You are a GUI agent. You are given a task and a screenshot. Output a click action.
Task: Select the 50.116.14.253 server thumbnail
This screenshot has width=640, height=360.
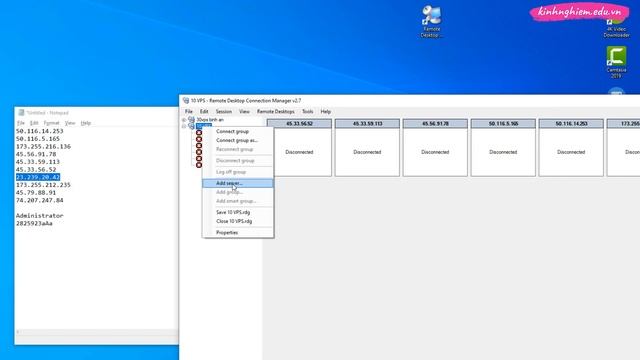(571, 148)
